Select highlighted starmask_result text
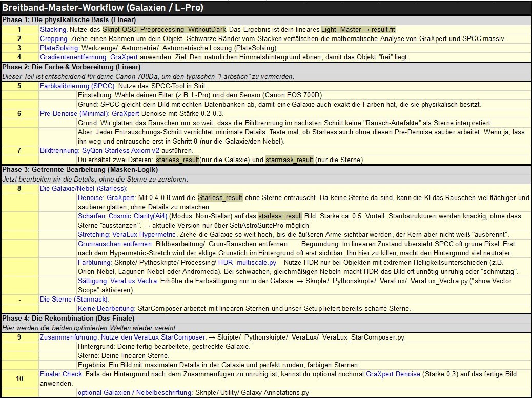532x398 pixels. [x=290, y=160]
